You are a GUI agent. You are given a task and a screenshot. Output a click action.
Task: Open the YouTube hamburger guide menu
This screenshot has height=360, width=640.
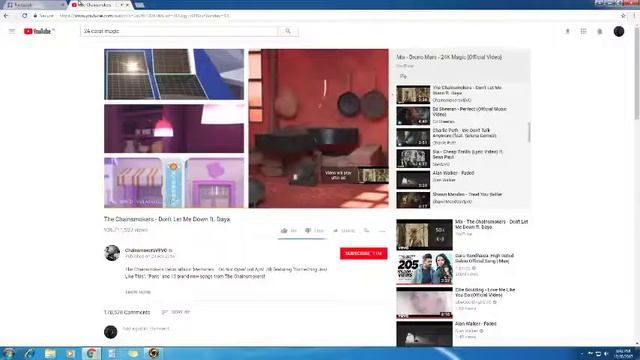[x=12, y=31]
